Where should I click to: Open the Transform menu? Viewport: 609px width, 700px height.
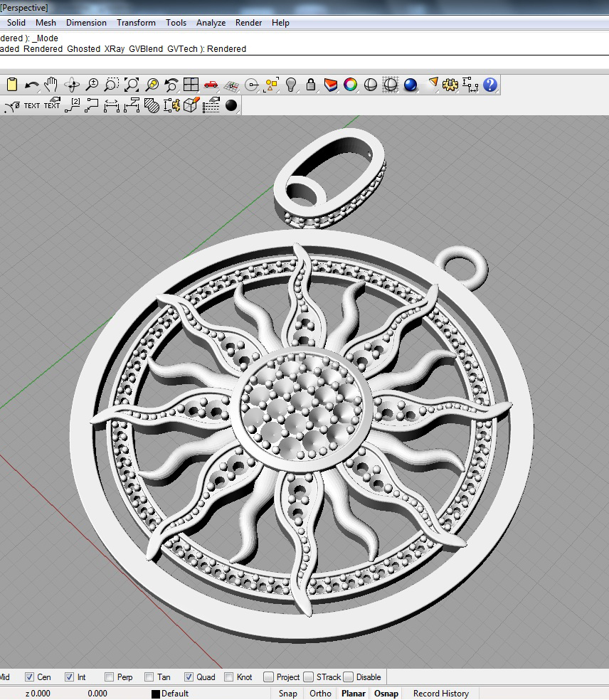tap(136, 22)
